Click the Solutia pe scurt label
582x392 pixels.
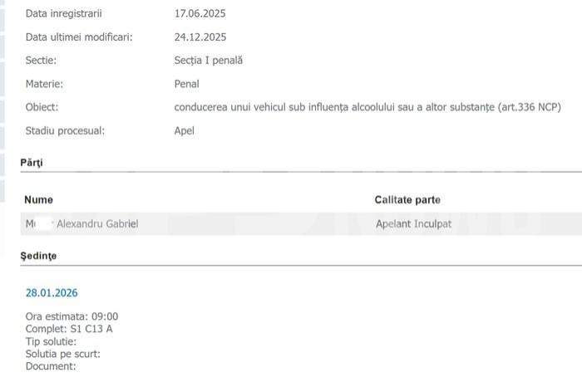point(63,354)
